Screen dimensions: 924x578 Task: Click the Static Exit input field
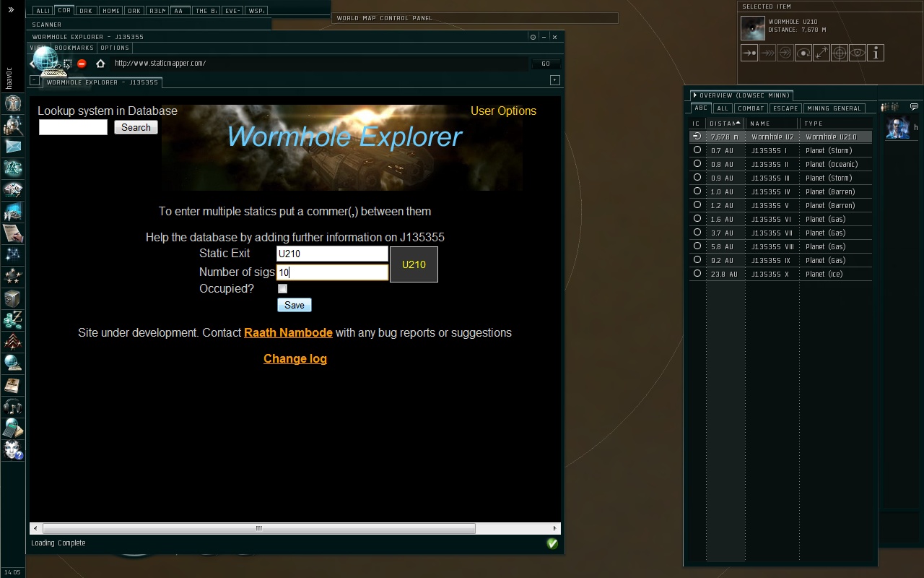pos(332,254)
